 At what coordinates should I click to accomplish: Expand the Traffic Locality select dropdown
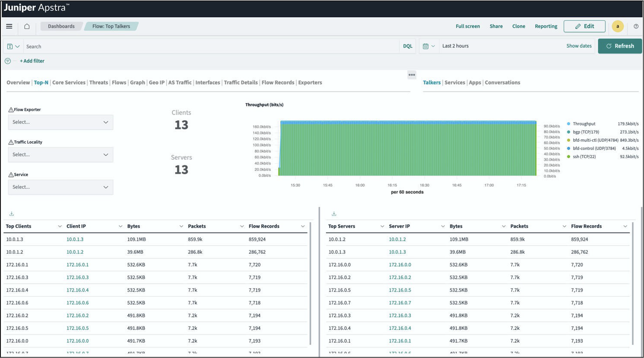point(60,155)
